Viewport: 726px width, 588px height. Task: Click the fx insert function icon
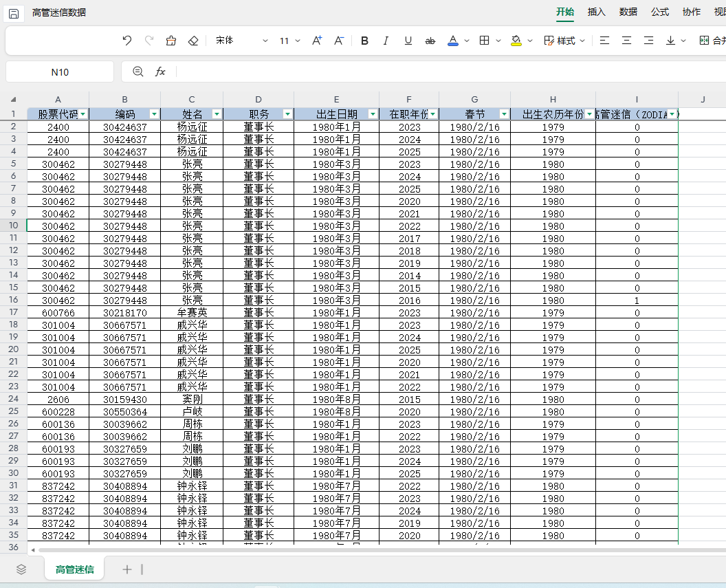pyautogui.click(x=159, y=72)
